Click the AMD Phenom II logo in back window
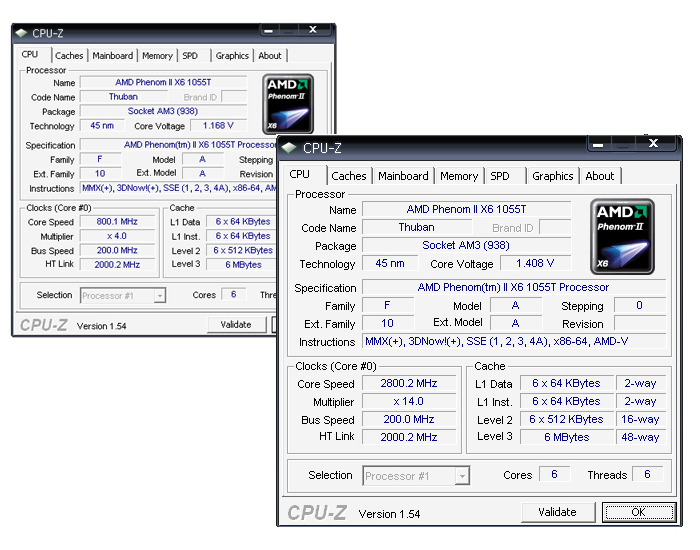Viewport: 700px width, 550px height. 288,104
